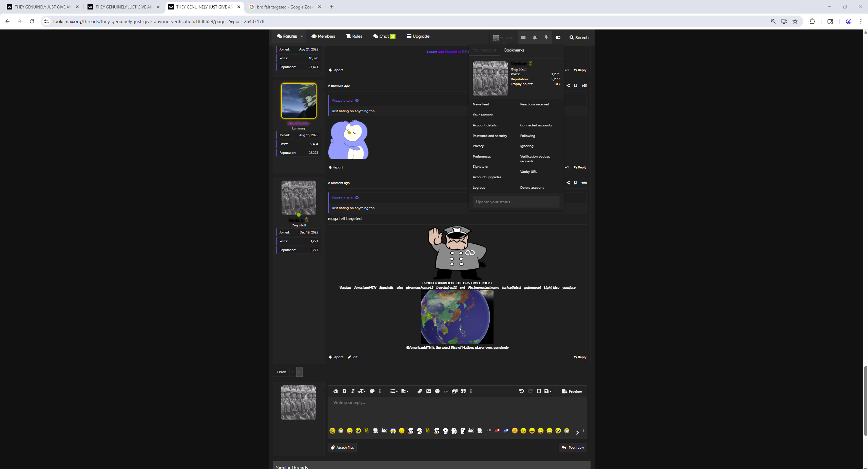Viewport: 868px width, 469px height.
Task: Click the Post reply button
Action: (573, 447)
